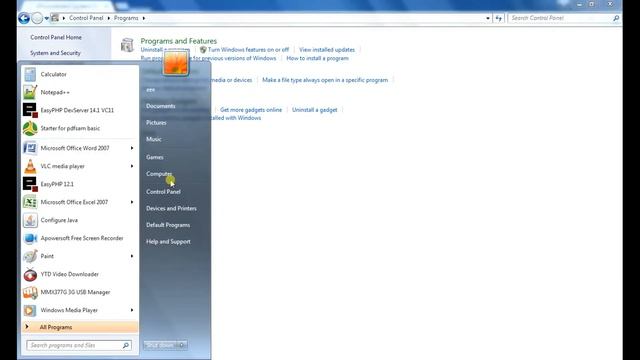Open System and Security category
The image size is (640, 360).
(x=56, y=53)
